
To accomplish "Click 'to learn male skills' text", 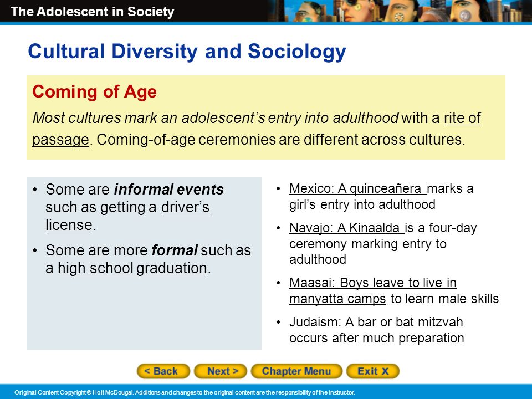I will click(444, 299).
